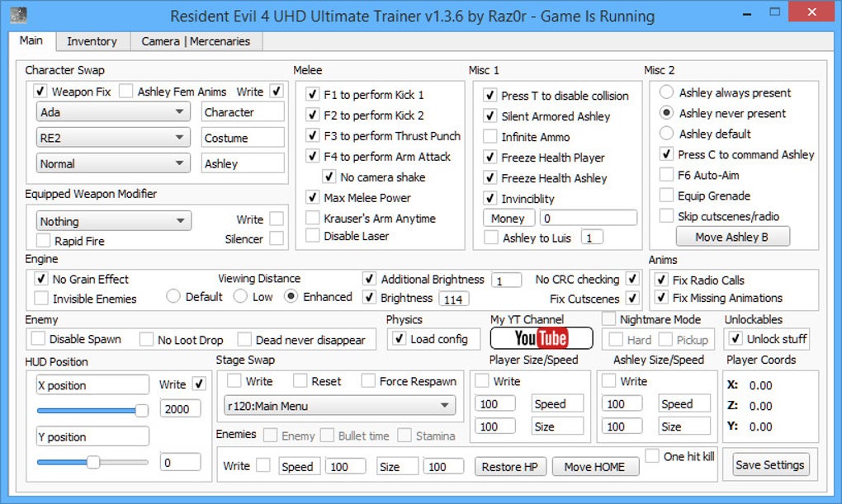Screen dimensions: 842x504
Task: Toggle Load config physics checkbox
Action: (399, 339)
